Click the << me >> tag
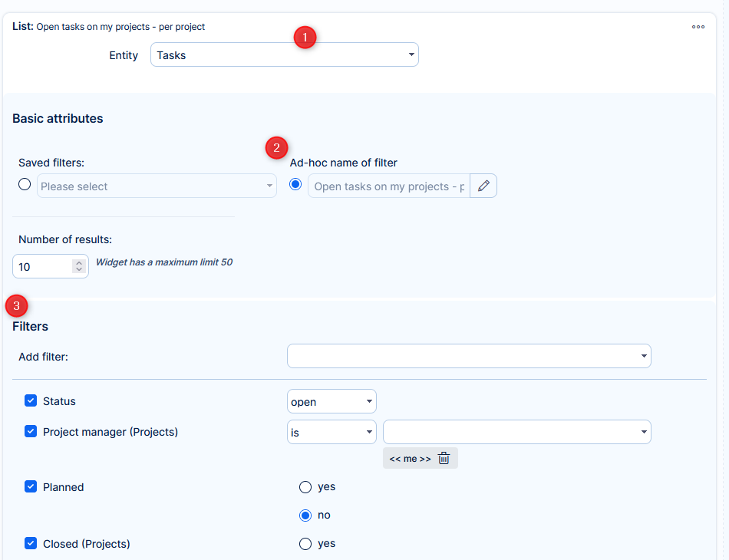This screenshot has height=560, width=729. [410, 459]
